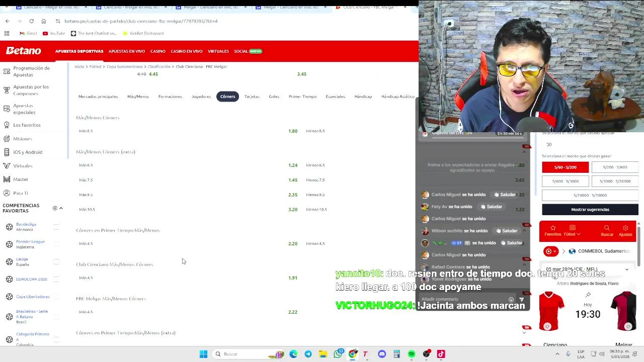Image resolution: width=644 pixels, height=362 pixels.
Task: Open Apuestas en Vivo menu
Action: [x=127, y=51]
